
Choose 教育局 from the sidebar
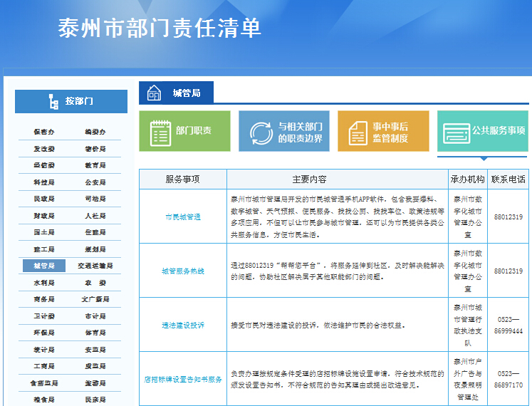[95, 165]
